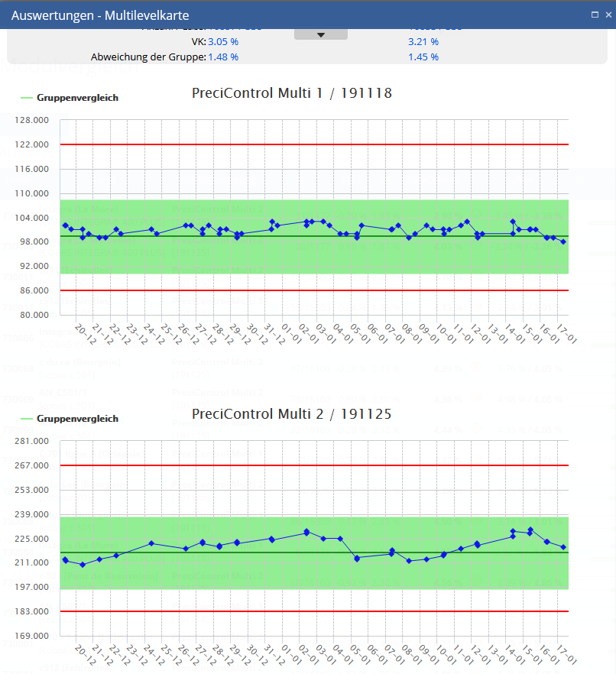This screenshot has height=674, width=616.
Task: Select the last data point in Multi 1 chart
Action: point(563,242)
